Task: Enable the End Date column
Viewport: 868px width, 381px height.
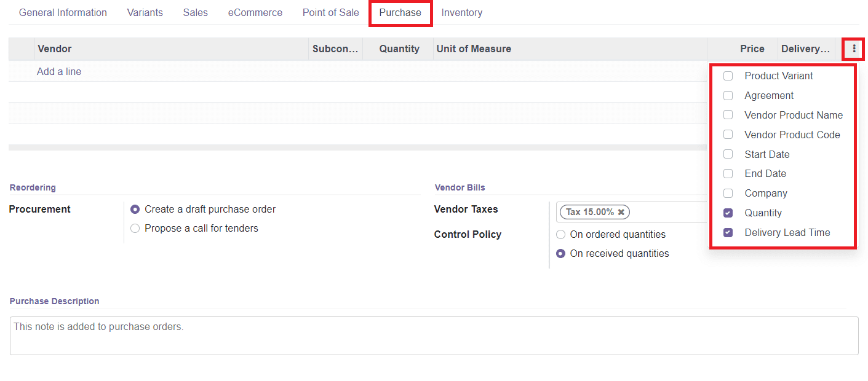Action: 728,173
